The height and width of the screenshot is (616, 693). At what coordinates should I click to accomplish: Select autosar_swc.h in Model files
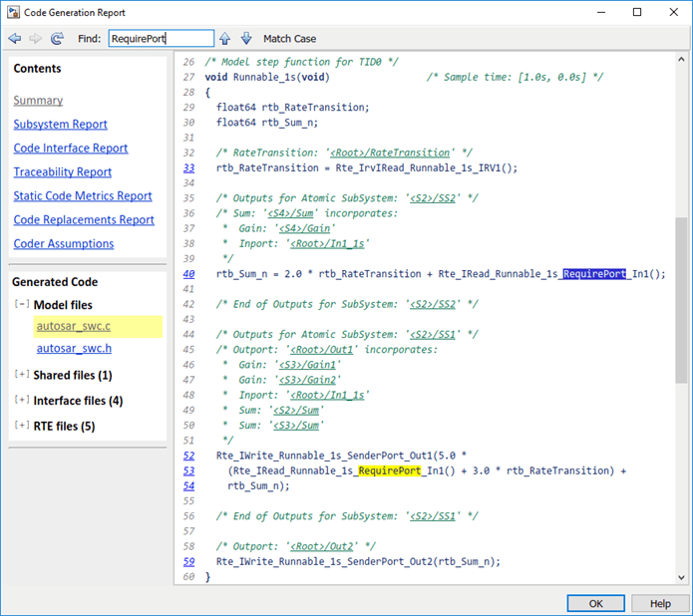(x=74, y=349)
